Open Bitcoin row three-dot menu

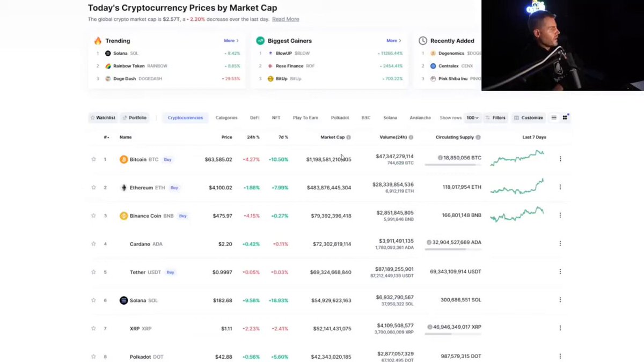click(x=560, y=159)
